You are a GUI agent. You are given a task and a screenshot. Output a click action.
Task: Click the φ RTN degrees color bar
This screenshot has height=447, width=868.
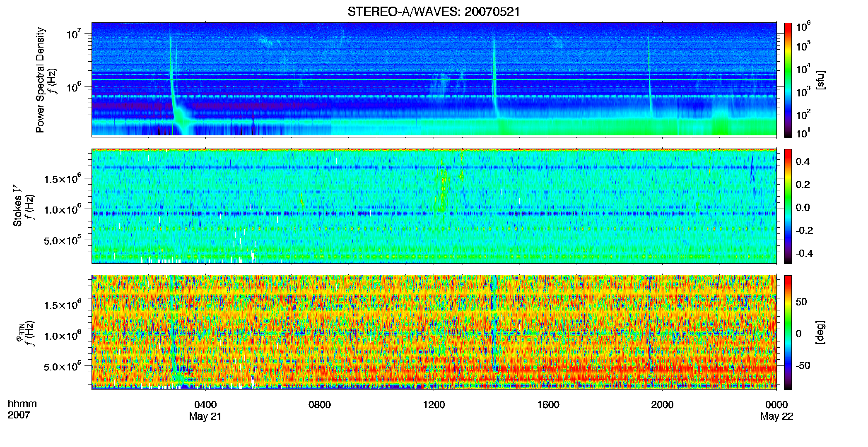(788, 332)
